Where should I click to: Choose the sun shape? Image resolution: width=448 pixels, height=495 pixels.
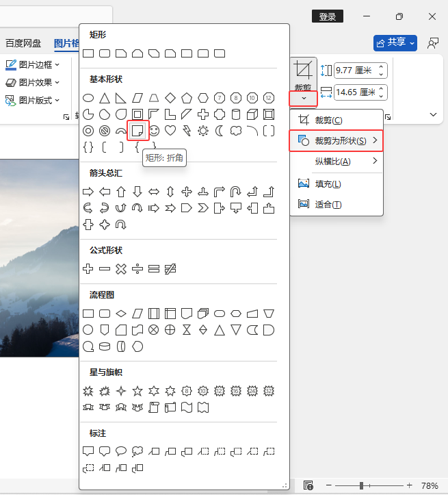pos(203,130)
